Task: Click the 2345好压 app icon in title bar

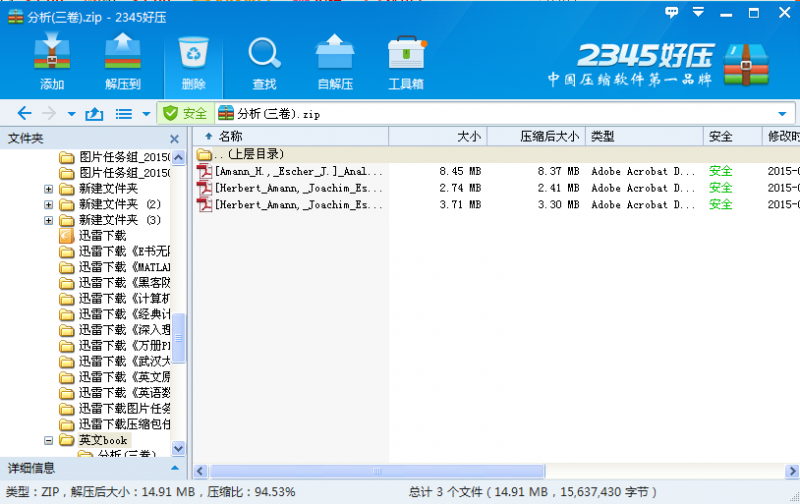Action: coord(16,17)
